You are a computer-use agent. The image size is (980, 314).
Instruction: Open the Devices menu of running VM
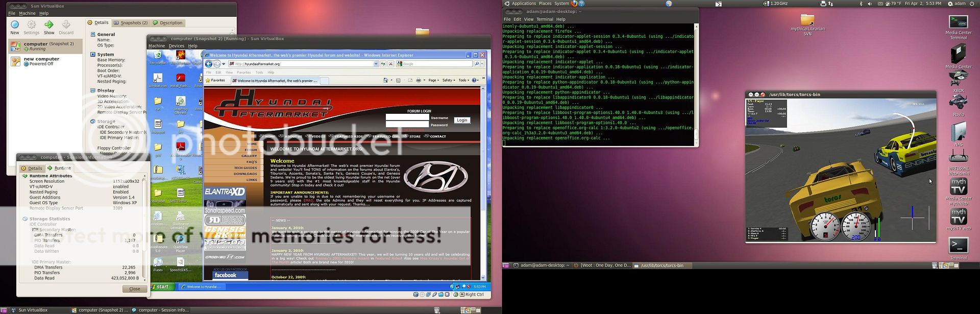click(x=176, y=46)
